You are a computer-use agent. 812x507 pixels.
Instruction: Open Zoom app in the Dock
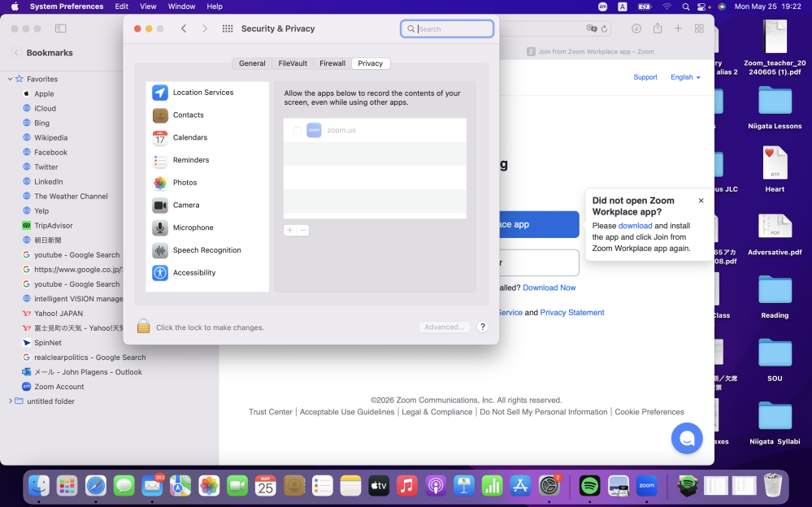pos(646,486)
